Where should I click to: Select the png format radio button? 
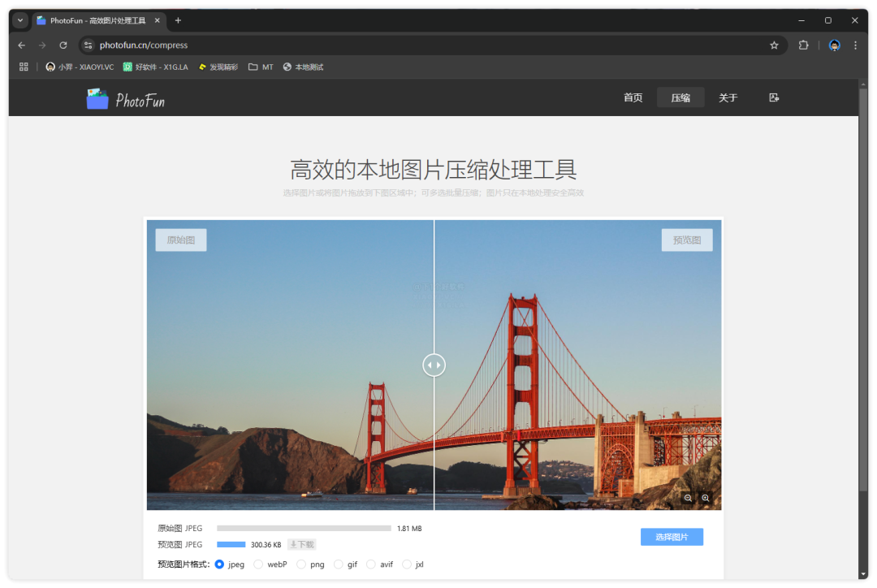click(301, 564)
